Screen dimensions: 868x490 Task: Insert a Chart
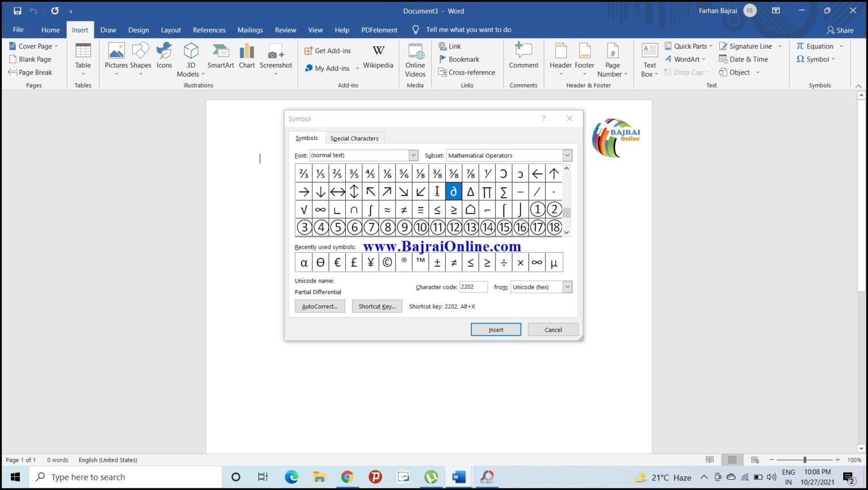pyautogui.click(x=246, y=59)
